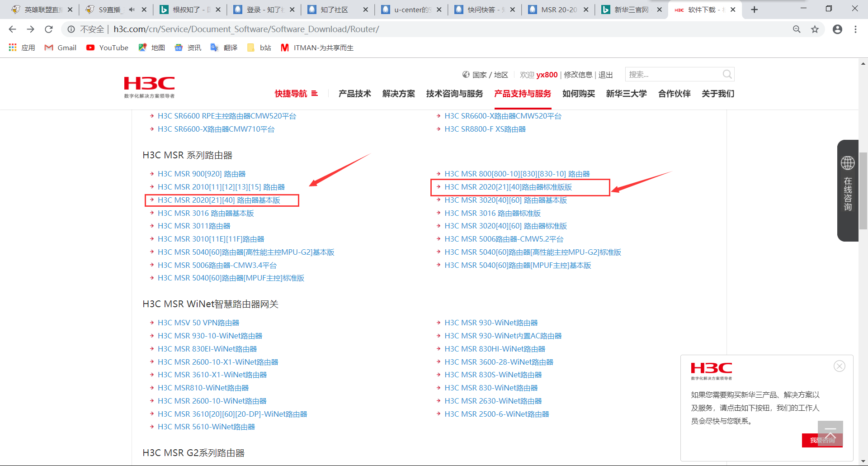
Task: Switch to the u-center tab
Action: (410, 10)
